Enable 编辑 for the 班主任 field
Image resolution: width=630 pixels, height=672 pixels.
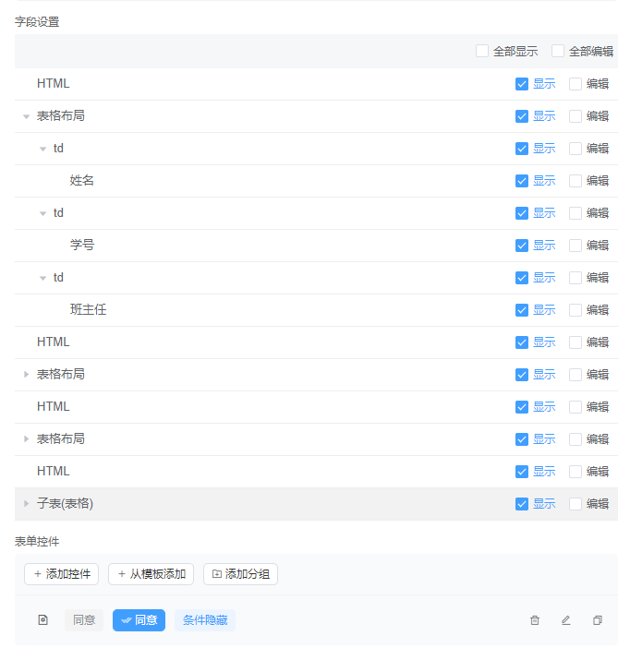575,310
